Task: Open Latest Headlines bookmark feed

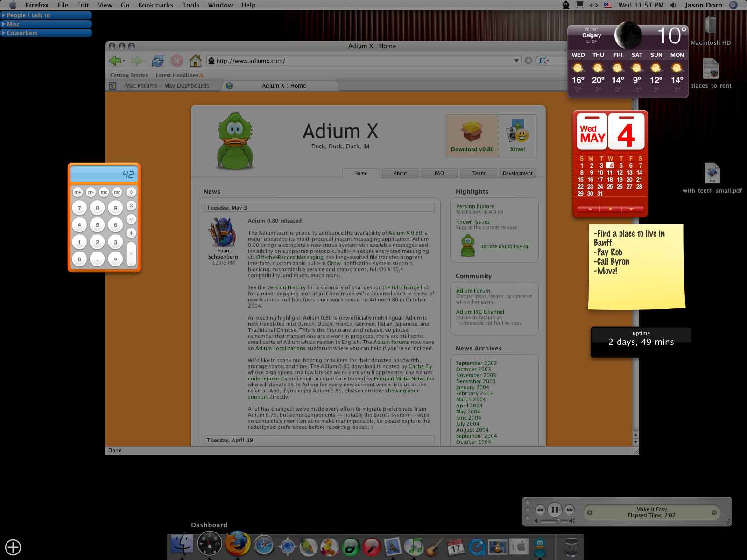Action: 179,75
